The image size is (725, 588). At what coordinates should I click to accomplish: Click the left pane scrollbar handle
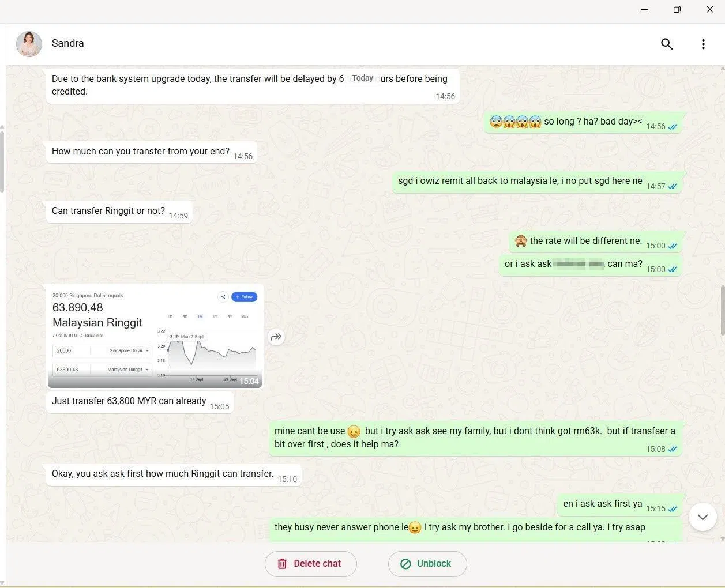coord(2,161)
